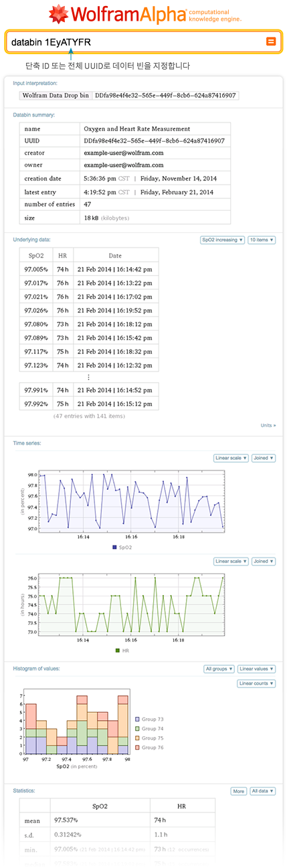Click the size value 18 kB
Screen dimensions: 287x868
click(91, 218)
